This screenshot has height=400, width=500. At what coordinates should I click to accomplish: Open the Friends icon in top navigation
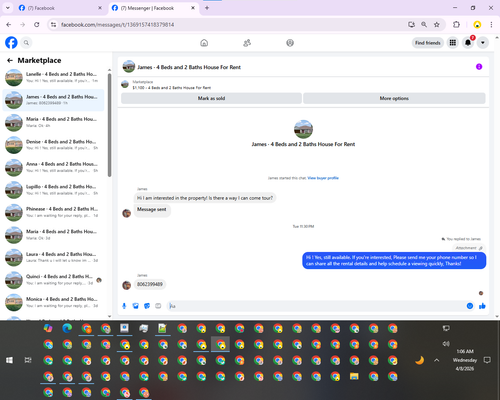point(247,43)
